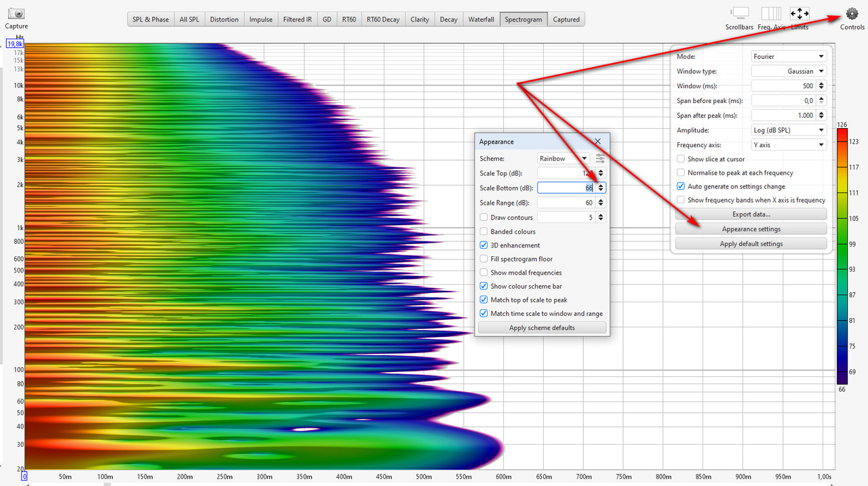This screenshot has height=486, width=868.
Task: Open the Distortion tab
Action: 224,20
